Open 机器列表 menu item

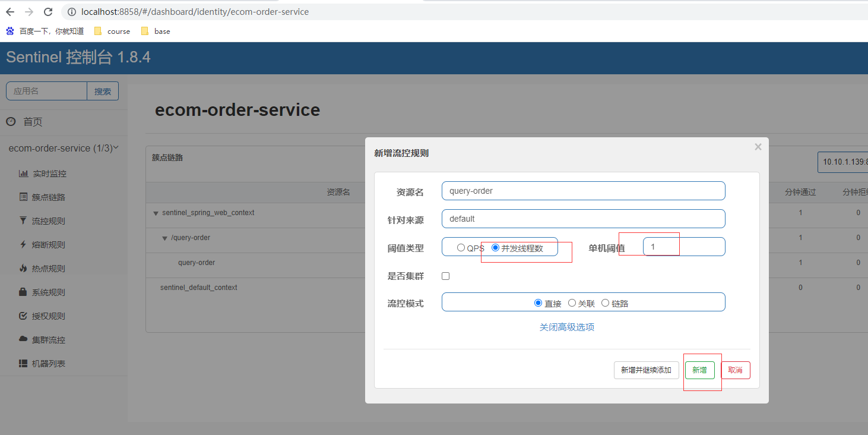pyautogui.click(x=49, y=363)
